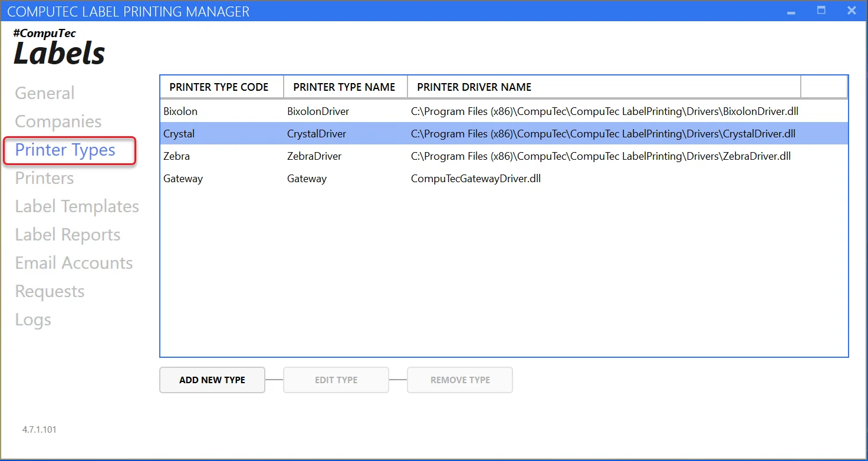Select Printer Types in the sidebar

pyautogui.click(x=65, y=150)
